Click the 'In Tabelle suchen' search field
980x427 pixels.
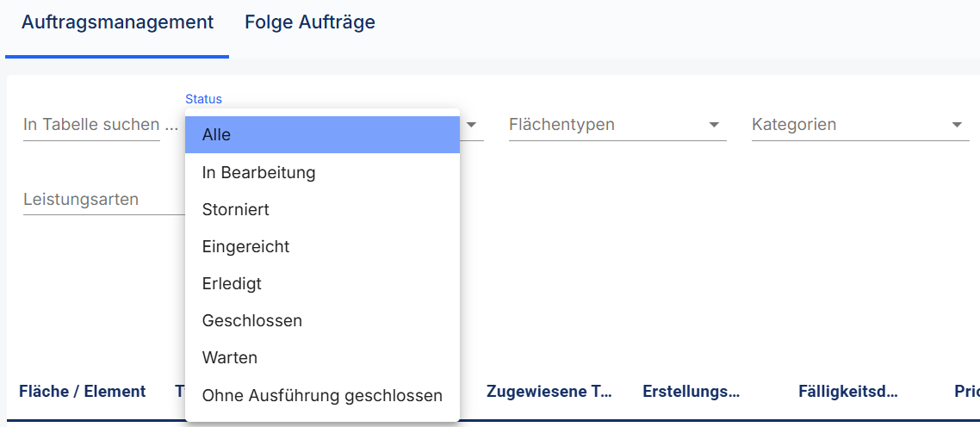pos(91,125)
